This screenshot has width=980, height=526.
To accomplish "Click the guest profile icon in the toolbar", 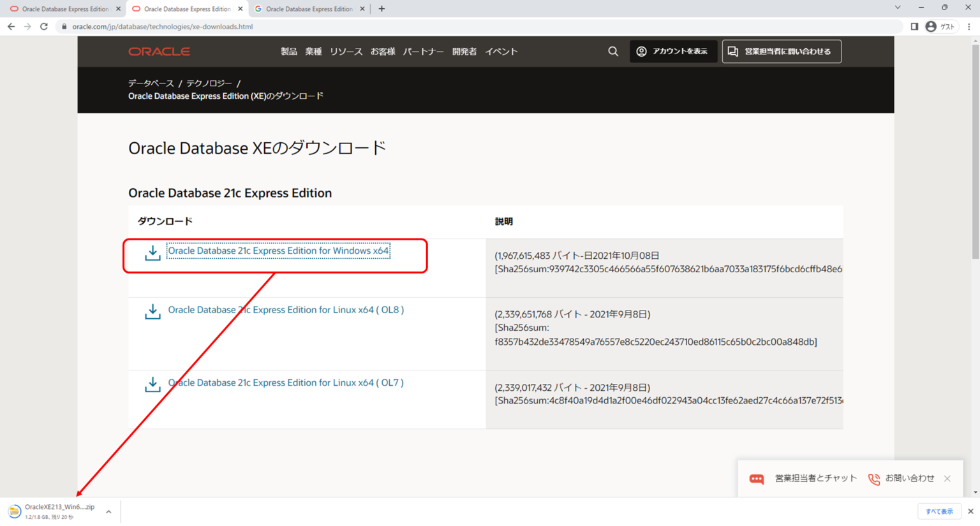I will [933, 26].
